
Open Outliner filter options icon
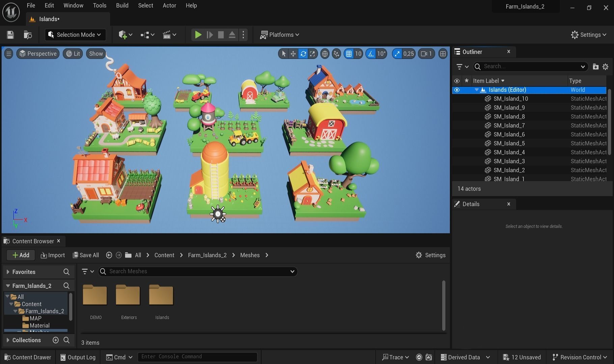(x=462, y=66)
